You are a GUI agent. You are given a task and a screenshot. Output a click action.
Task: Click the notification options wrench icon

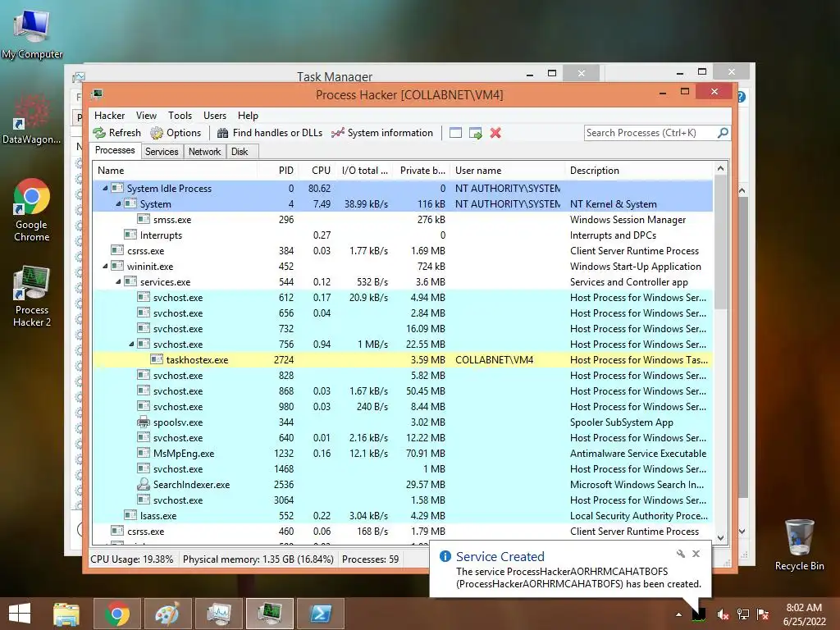coord(680,554)
